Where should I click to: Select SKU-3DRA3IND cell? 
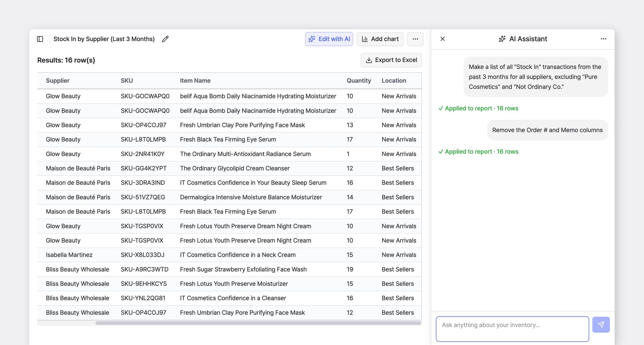tap(143, 183)
